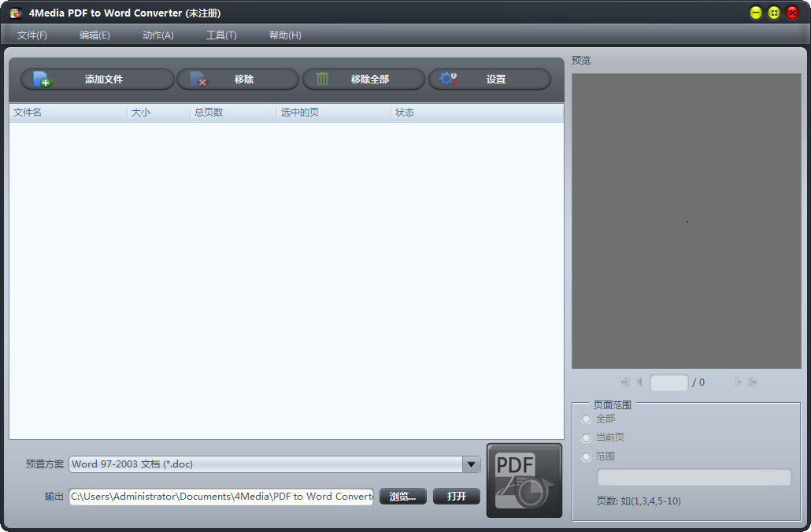The height and width of the screenshot is (532, 811).
Task: Select the All (全部) page range option
Action: tap(586, 419)
